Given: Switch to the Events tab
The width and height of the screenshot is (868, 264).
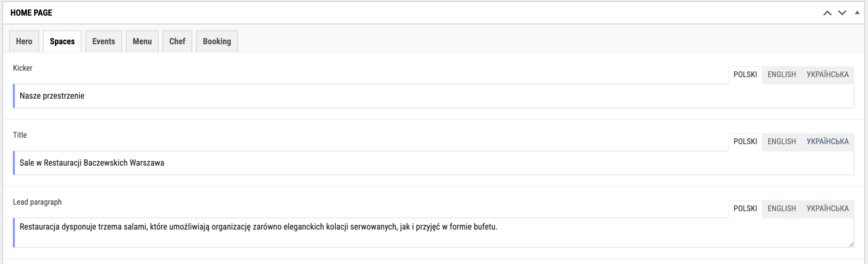Looking at the screenshot, I should [103, 41].
